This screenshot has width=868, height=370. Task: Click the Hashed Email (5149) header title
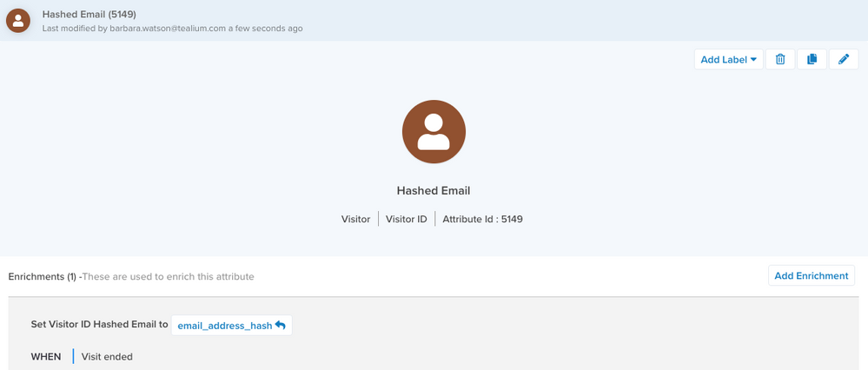[89, 14]
